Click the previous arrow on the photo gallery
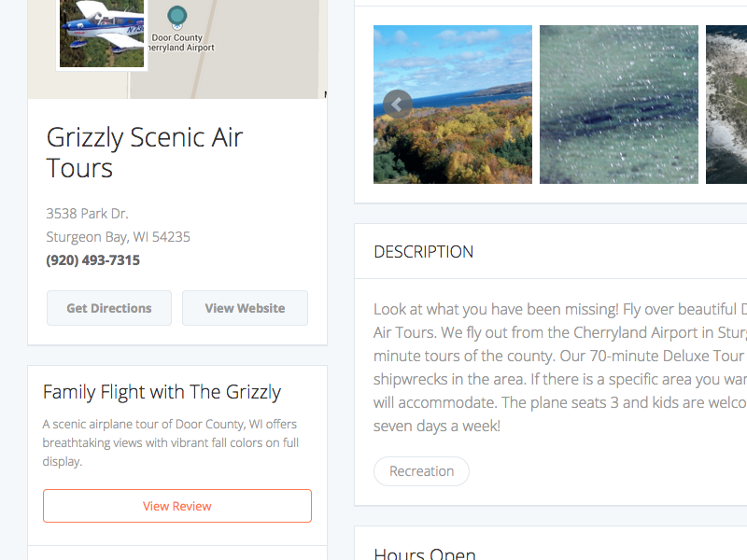Image resolution: width=747 pixels, height=560 pixels. click(x=397, y=104)
